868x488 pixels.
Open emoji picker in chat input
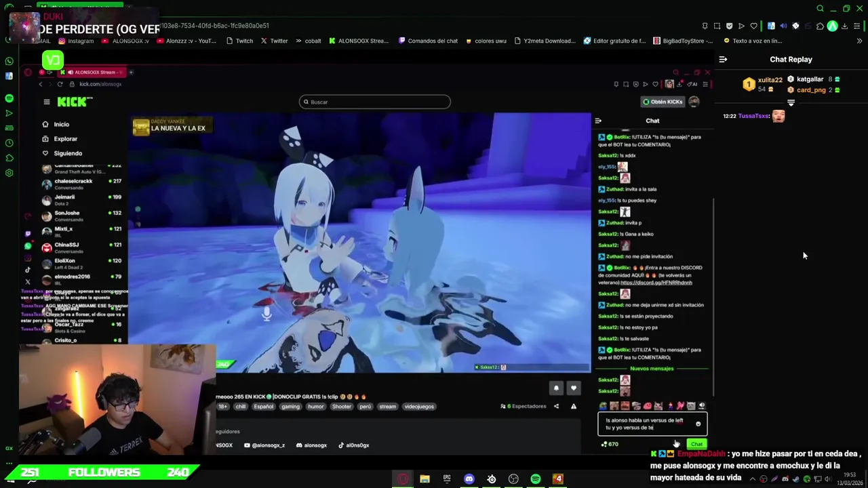pyautogui.click(x=698, y=424)
